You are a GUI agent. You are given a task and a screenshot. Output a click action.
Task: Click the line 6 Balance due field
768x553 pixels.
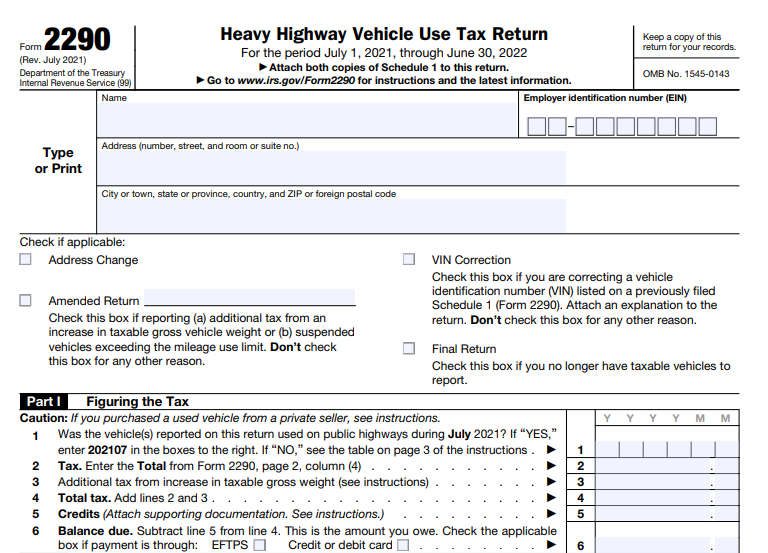coord(667,545)
